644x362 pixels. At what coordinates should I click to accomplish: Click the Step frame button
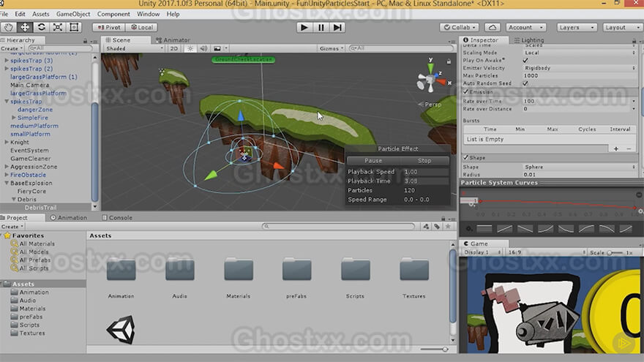pos(337,28)
